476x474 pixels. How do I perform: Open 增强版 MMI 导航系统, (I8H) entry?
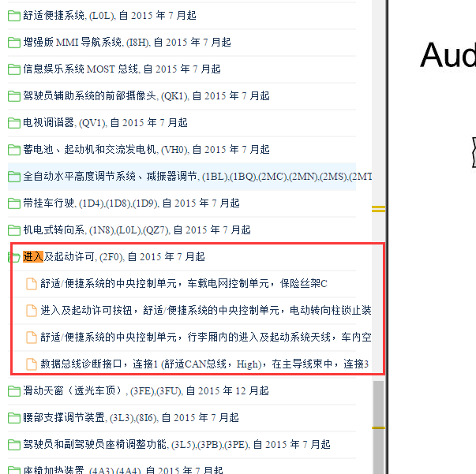coord(127,42)
